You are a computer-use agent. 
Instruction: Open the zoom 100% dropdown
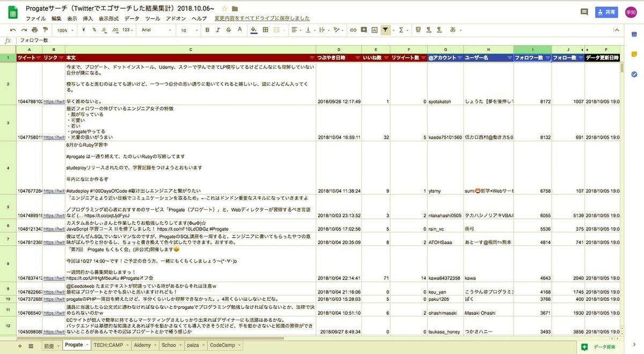[x=67, y=31]
